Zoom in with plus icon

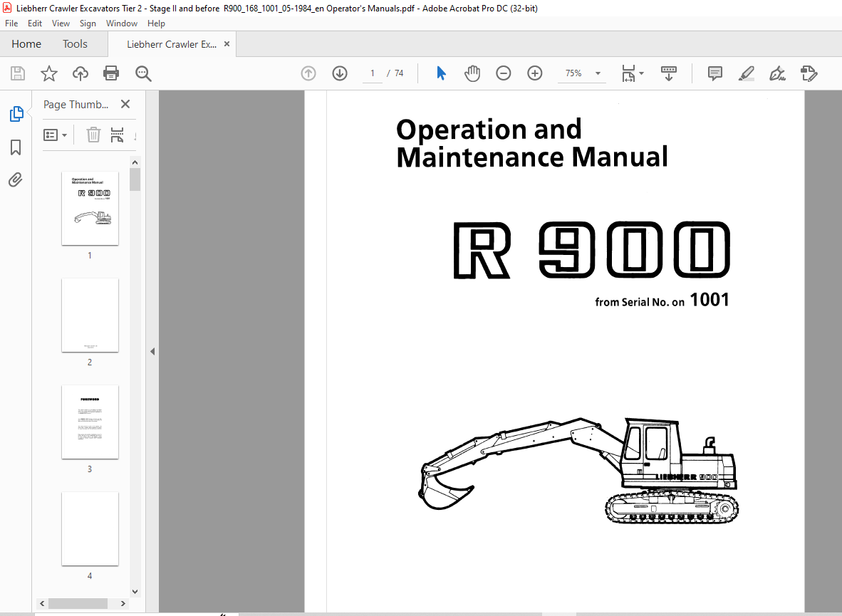pyautogui.click(x=535, y=73)
